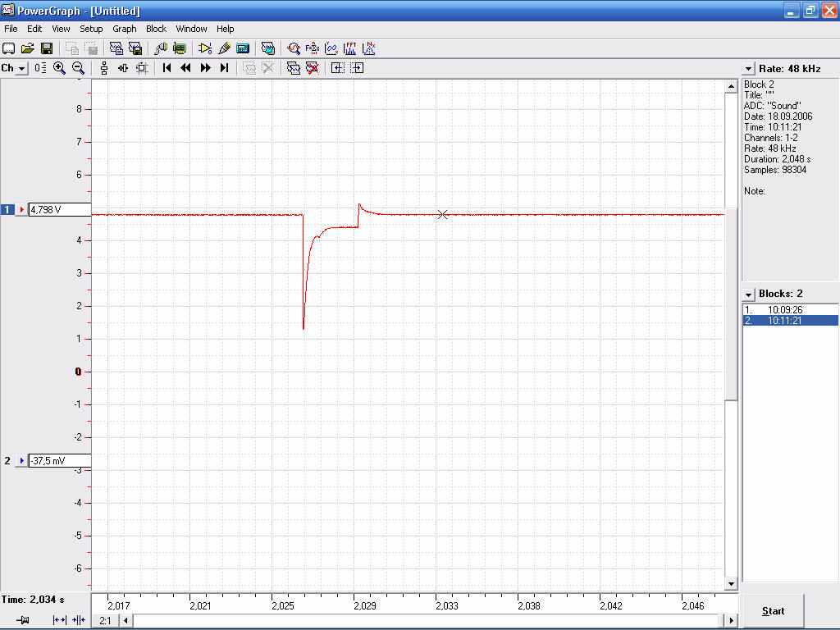Open the Graph menu

click(125, 29)
